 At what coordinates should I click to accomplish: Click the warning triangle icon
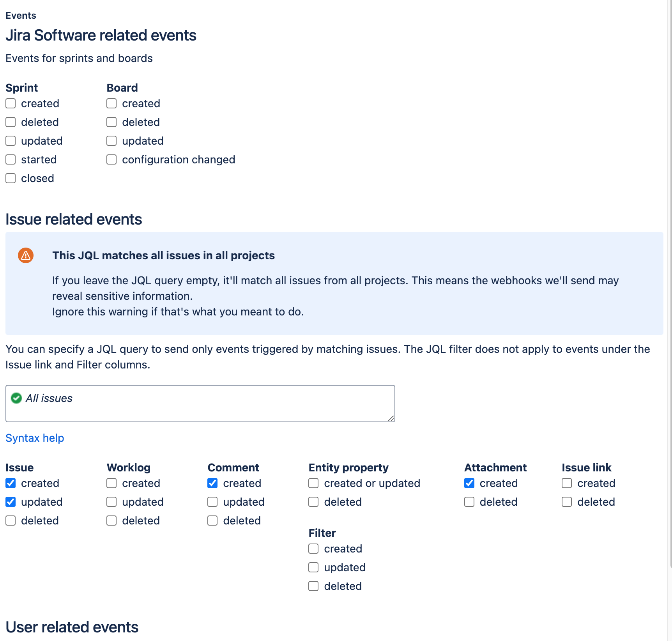point(25,255)
